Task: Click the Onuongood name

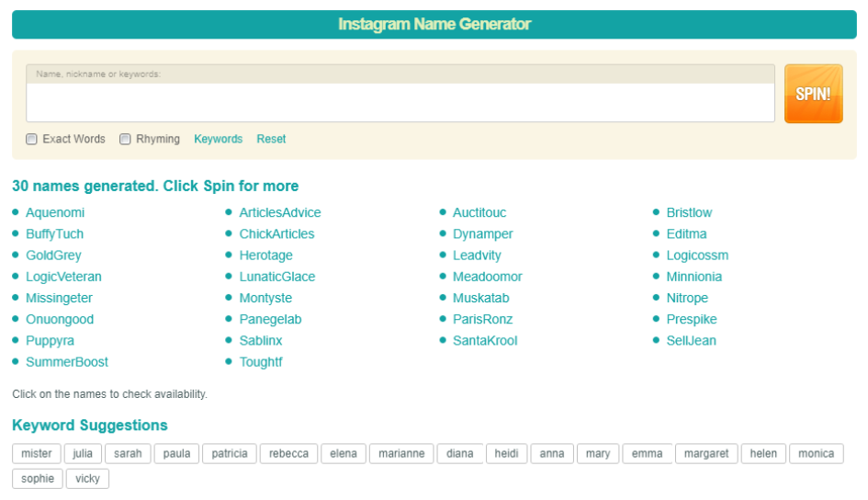Action: (x=60, y=320)
